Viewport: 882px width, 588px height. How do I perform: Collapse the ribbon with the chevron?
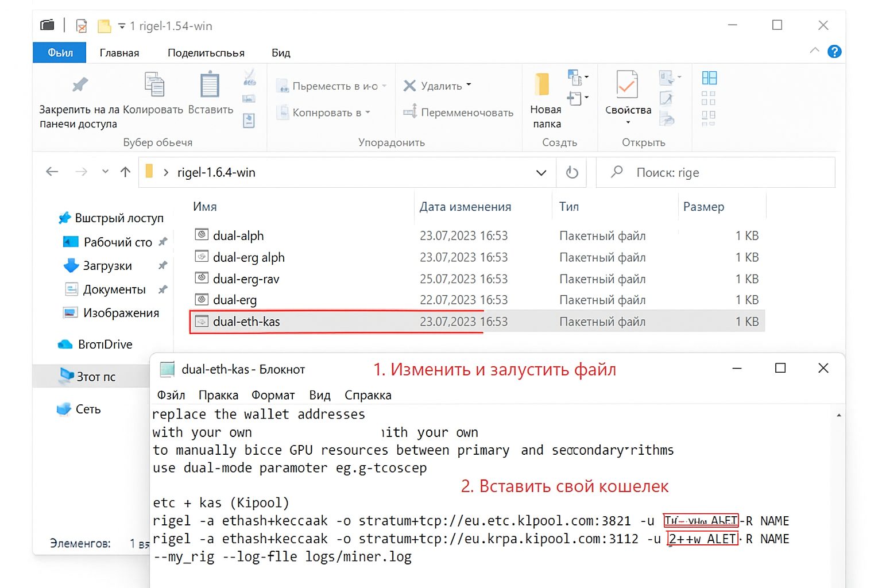point(814,51)
